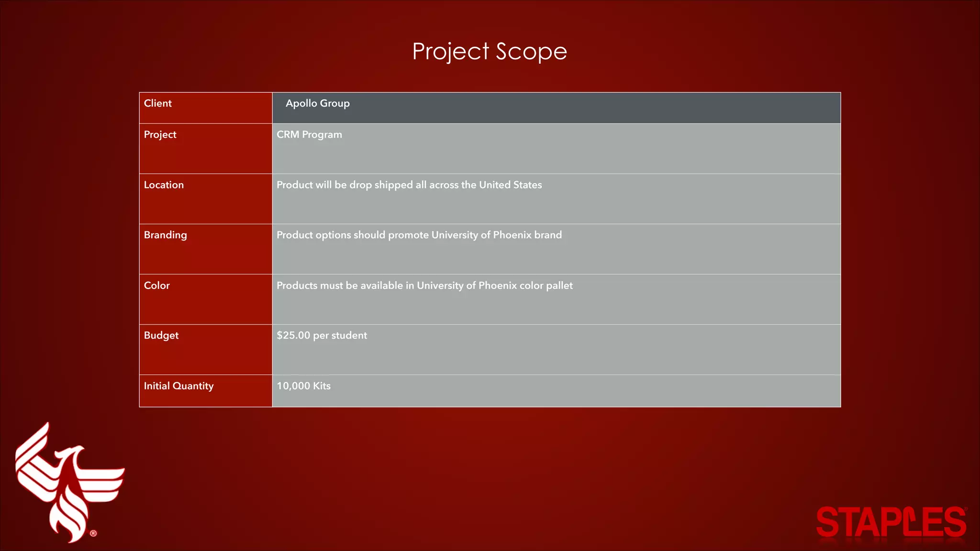Screen dimensions: 980x551
Task: Click the $25.00 per student value
Action: [x=322, y=336]
